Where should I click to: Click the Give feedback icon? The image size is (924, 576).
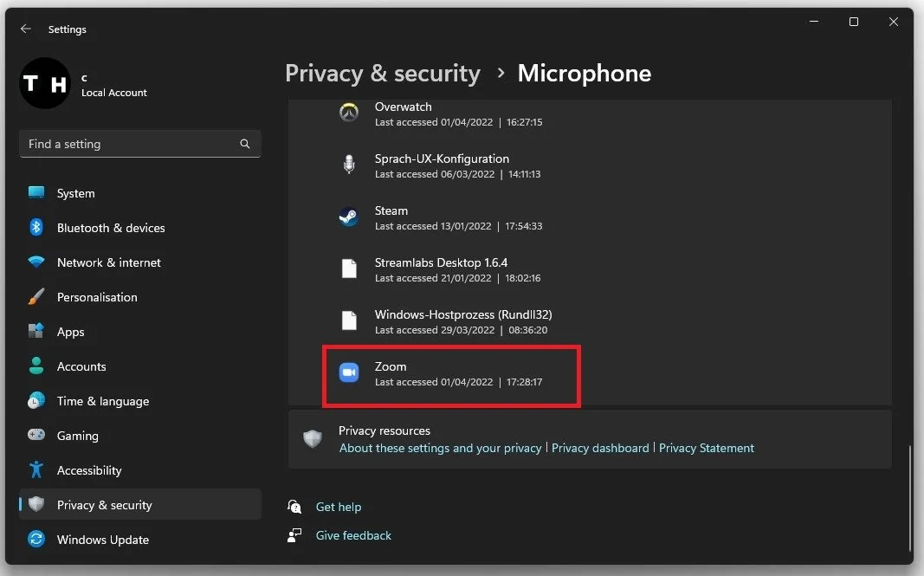(x=294, y=535)
